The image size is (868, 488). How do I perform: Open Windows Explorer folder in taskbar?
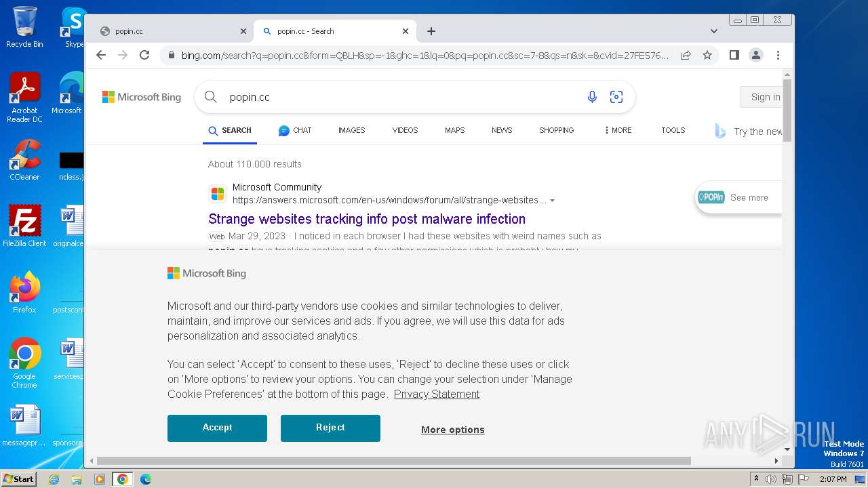[77, 479]
